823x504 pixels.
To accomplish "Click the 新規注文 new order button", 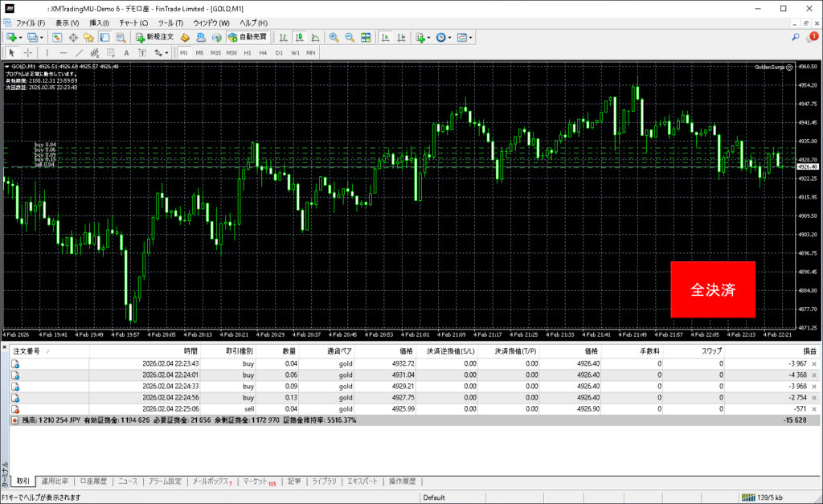I will pyautogui.click(x=154, y=38).
